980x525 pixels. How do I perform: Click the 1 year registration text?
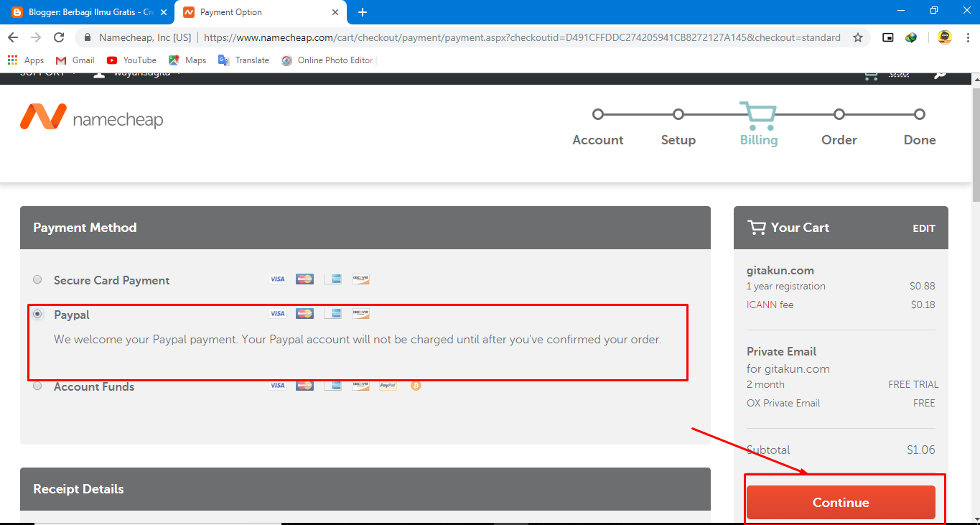786,286
